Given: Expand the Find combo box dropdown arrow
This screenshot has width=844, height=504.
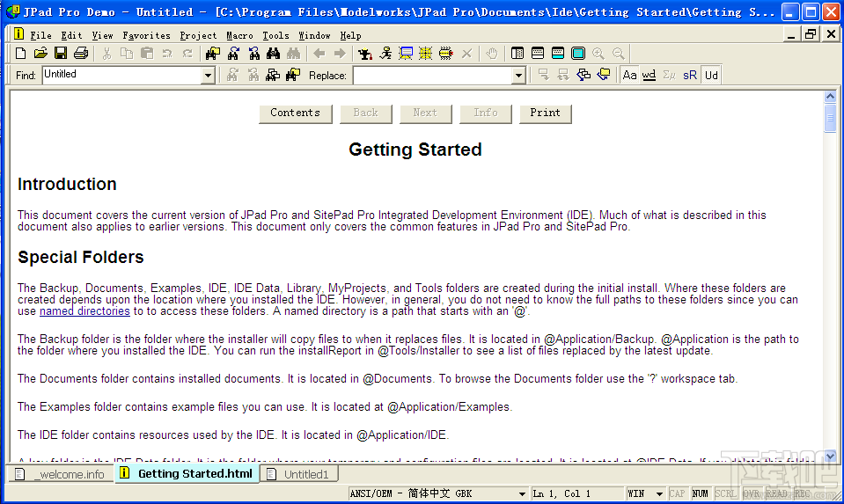Looking at the screenshot, I should click(x=209, y=76).
